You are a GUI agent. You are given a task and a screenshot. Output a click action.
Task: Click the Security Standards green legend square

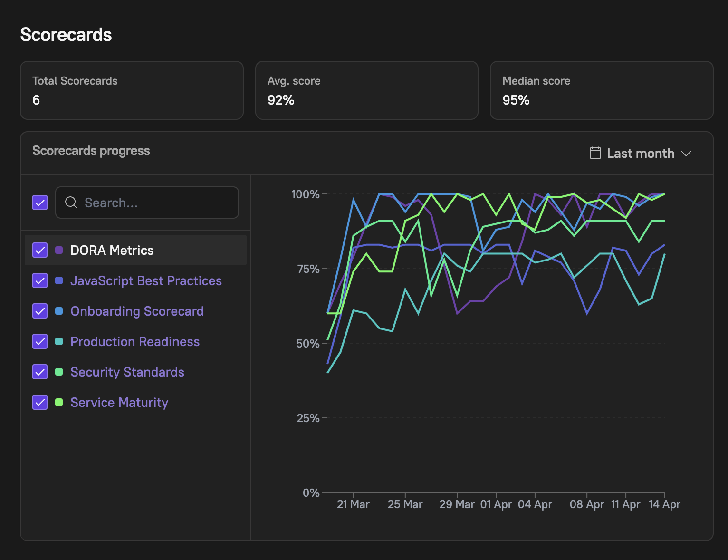(59, 372)
